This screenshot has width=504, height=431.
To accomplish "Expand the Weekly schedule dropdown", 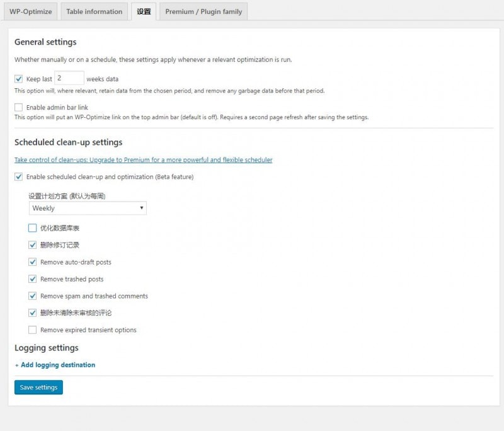I will (x=88, y=208).
